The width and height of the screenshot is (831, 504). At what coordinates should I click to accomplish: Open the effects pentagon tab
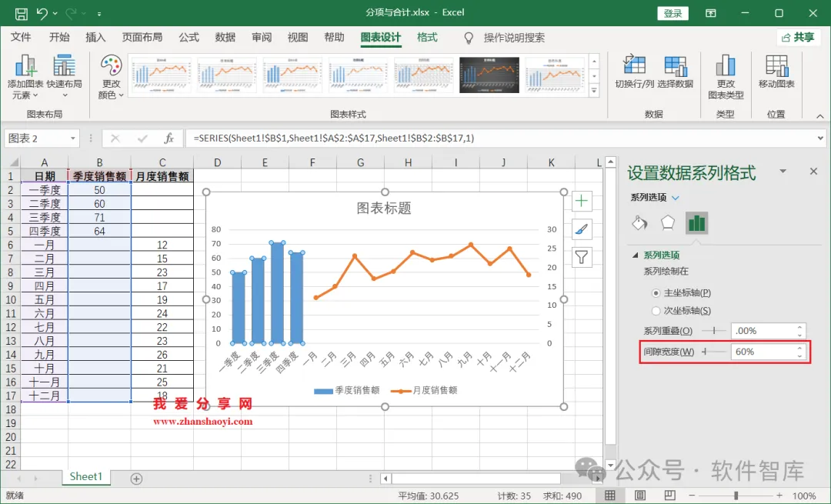[668, 223]
